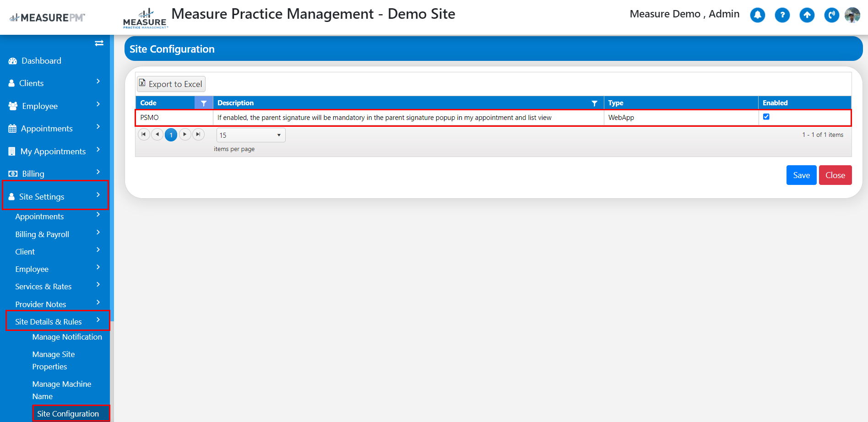
Task: Click the phone call icon in header
Action: click(x=832, y=15)
